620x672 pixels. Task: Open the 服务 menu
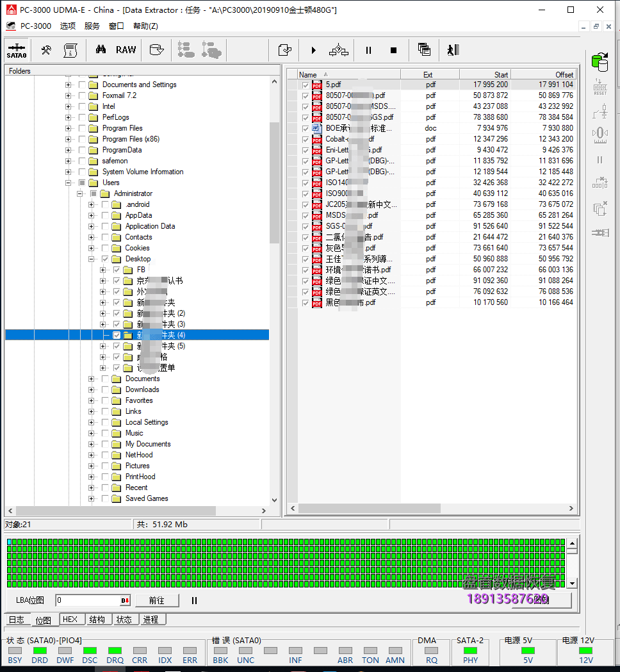tap(92, 26)
